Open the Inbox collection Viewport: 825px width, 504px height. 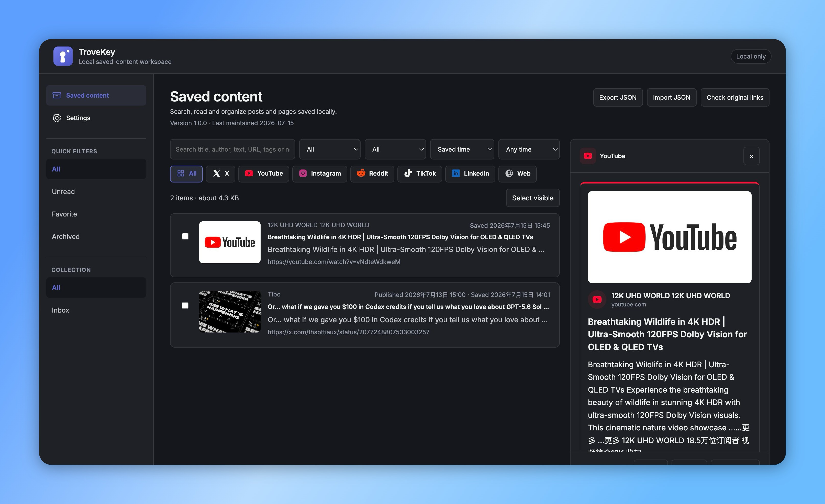(96, 310)
